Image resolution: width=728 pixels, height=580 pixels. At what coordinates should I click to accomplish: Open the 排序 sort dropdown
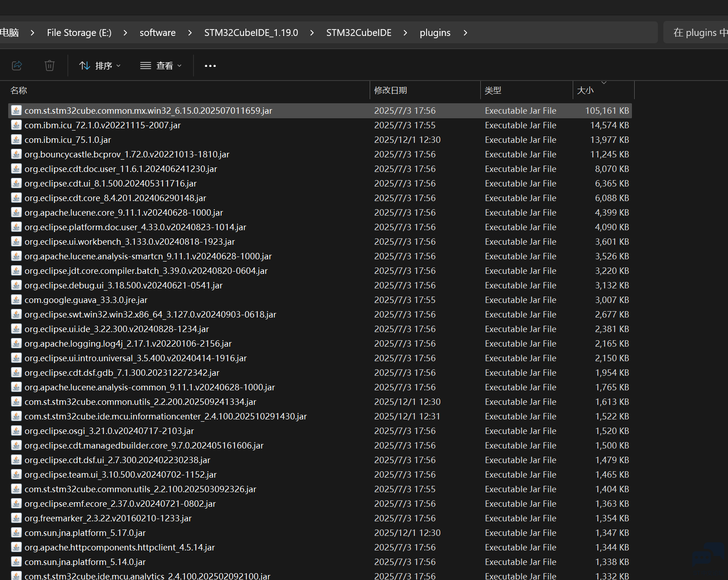point(100,66)
